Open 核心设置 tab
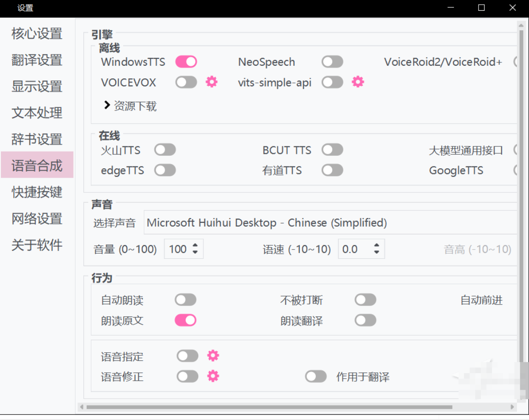This screenshot has height=420, width=529. (37, 34)
